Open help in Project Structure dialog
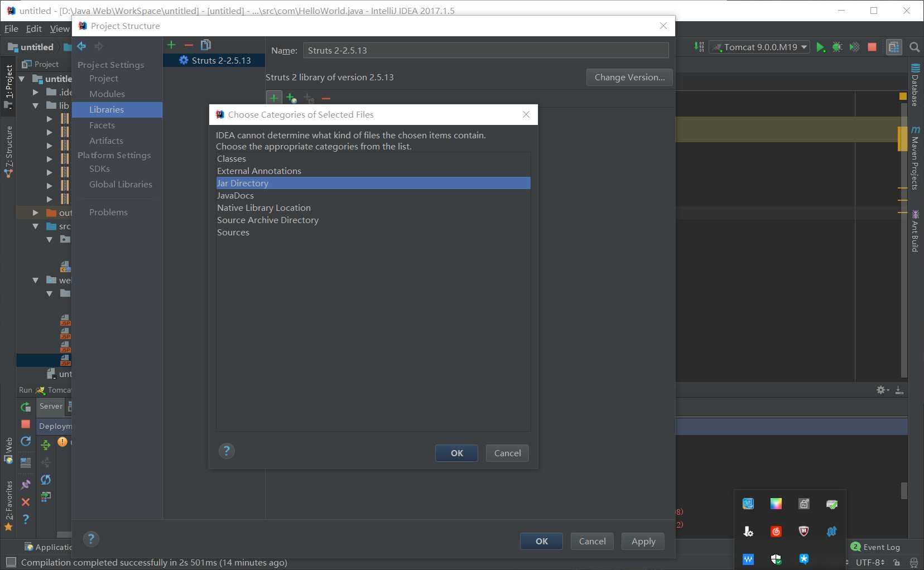 (91, 539)
